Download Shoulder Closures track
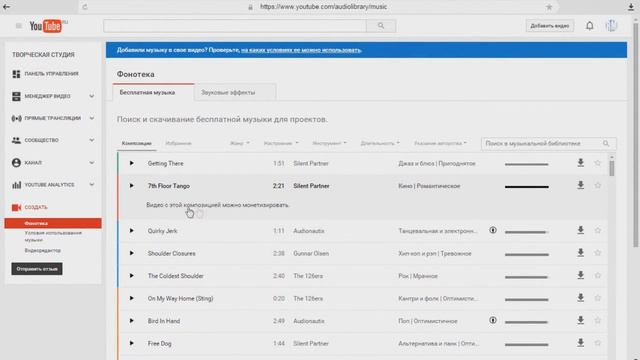 [580, 253]
